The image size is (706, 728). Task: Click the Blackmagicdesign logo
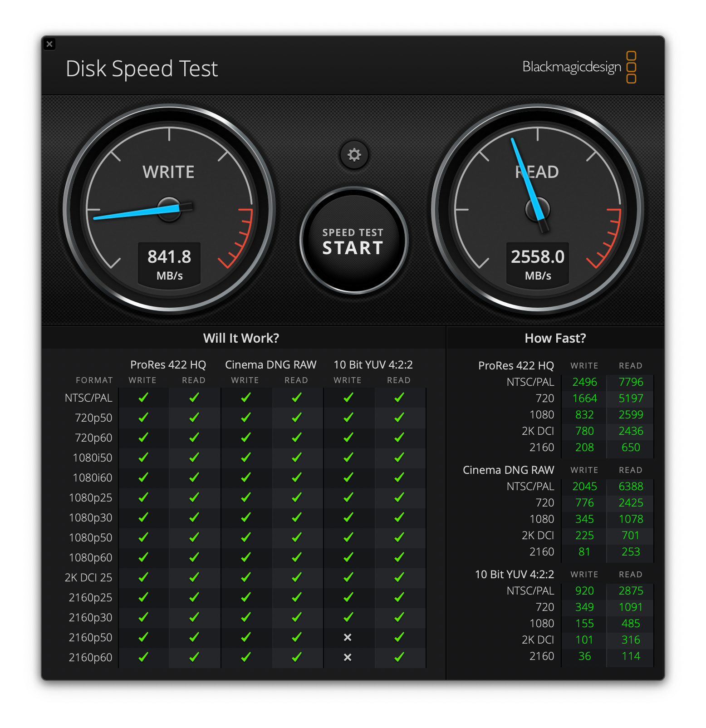579,67
